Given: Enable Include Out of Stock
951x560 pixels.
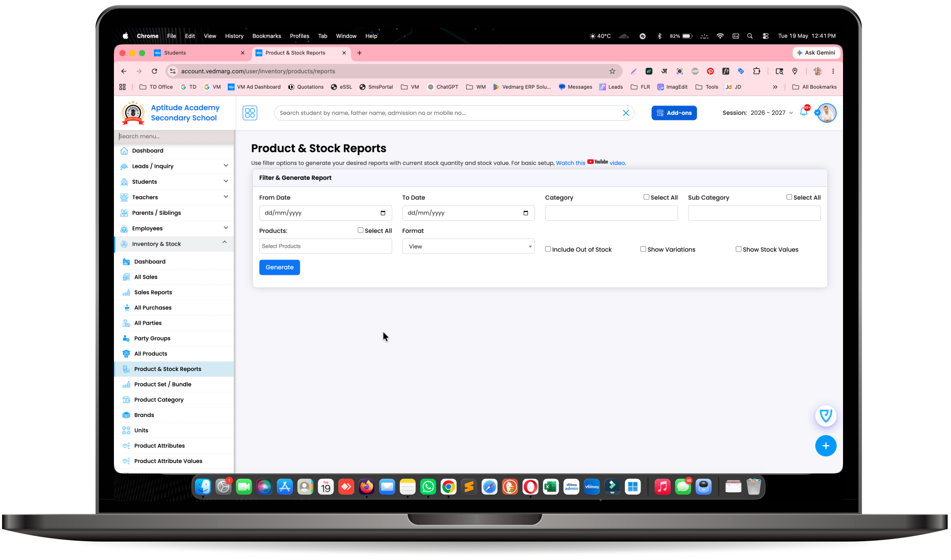Looking at the screenshot, I should point(548,249).
